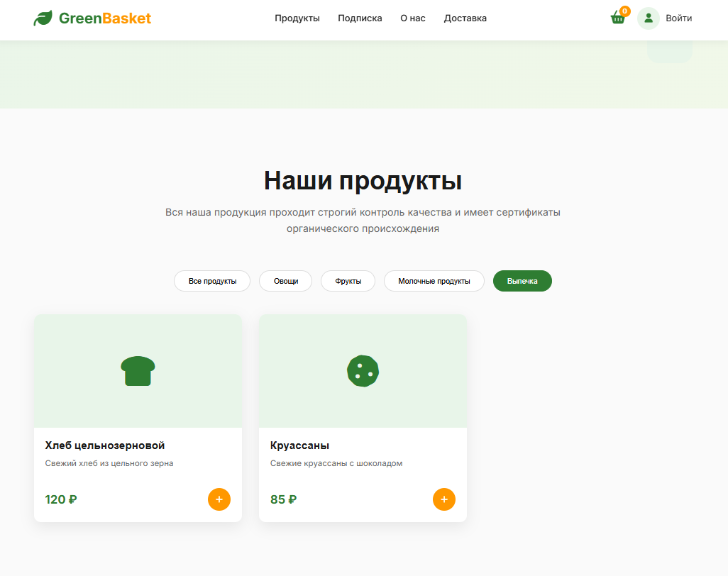Select the active Выпечка filter
Viewport: 728px width, 576px height.
(x=522, y=281)
